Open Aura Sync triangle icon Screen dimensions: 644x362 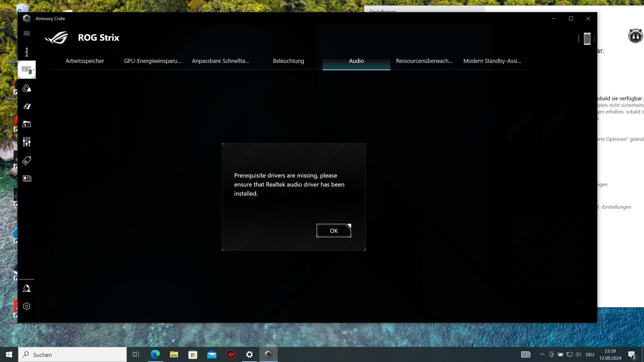27,88
